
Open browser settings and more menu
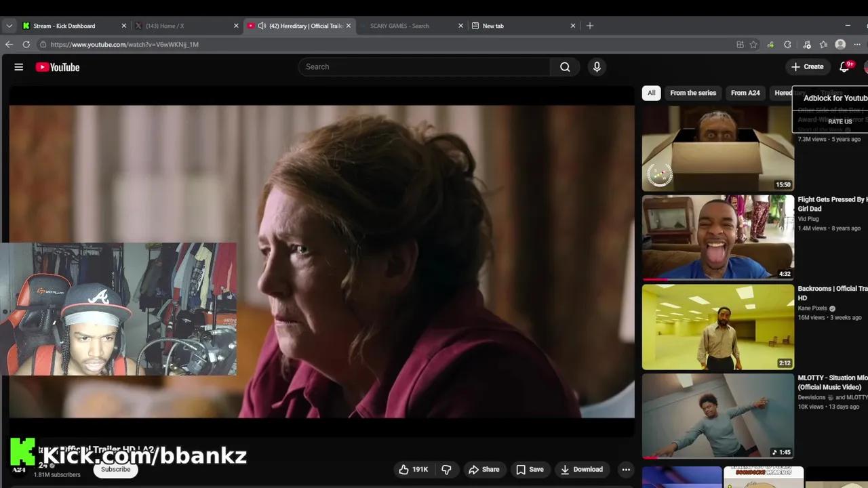point(857,45)
